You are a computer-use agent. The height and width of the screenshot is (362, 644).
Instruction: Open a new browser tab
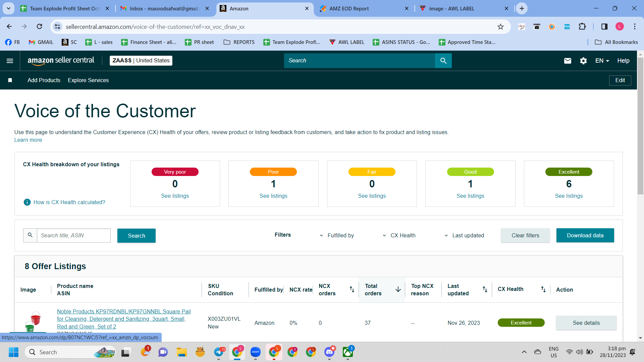tap(522, 8)
